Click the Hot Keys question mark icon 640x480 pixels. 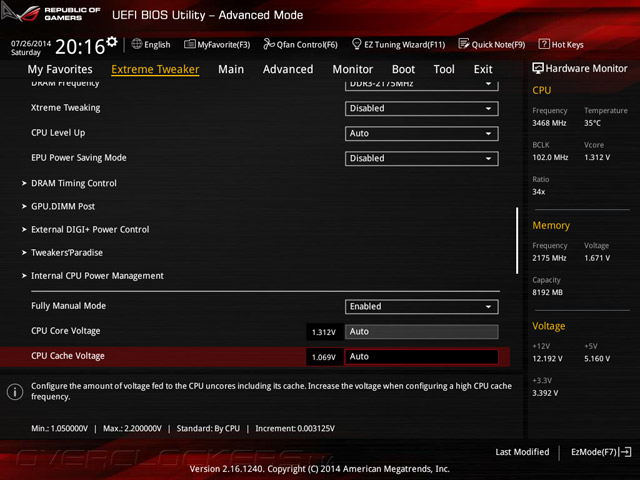click(544, 44)
